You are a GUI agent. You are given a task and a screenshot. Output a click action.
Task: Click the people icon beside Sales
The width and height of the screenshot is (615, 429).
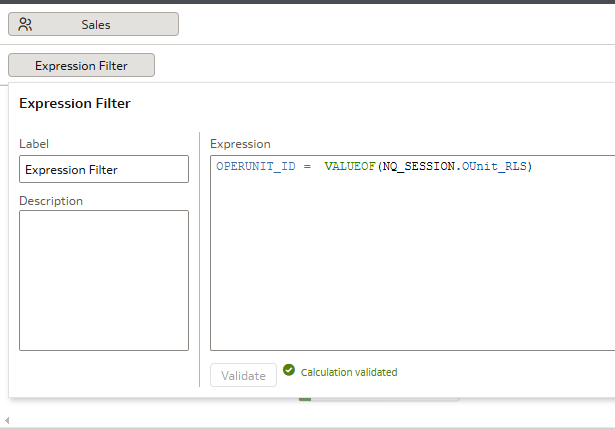(x=25, y=24)
